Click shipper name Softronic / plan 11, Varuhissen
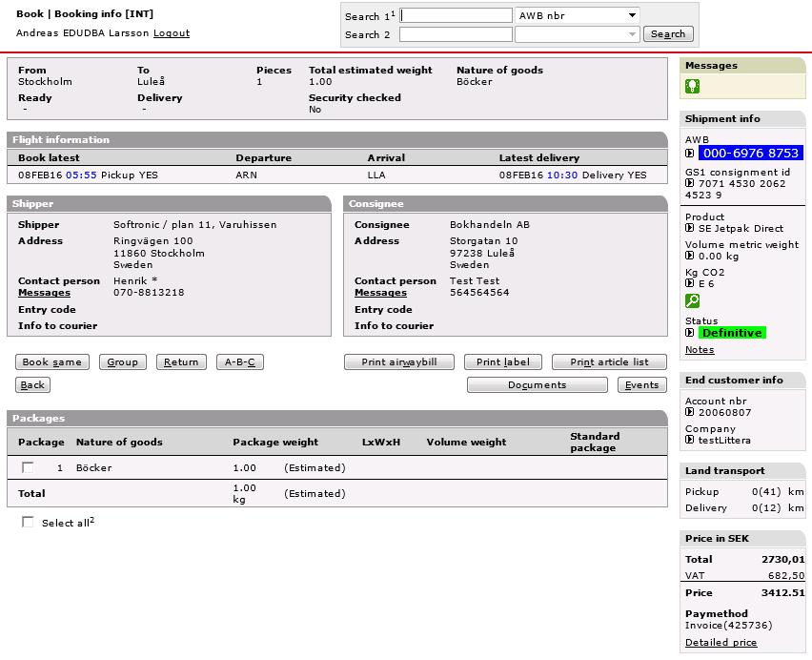812x660 pixels. coord(195,225)
